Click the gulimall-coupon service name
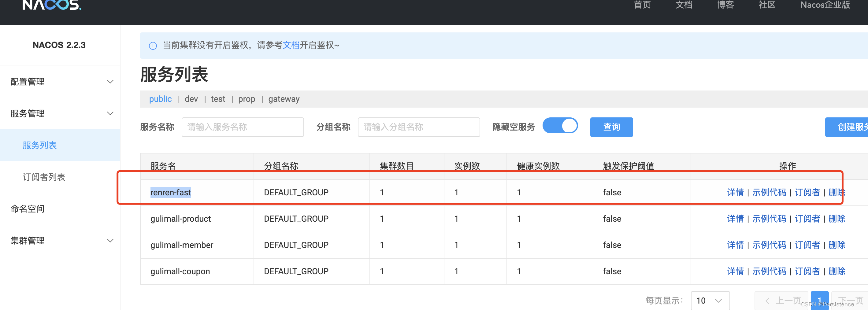This screenshot has height=310, width=868. click(180, 271)
